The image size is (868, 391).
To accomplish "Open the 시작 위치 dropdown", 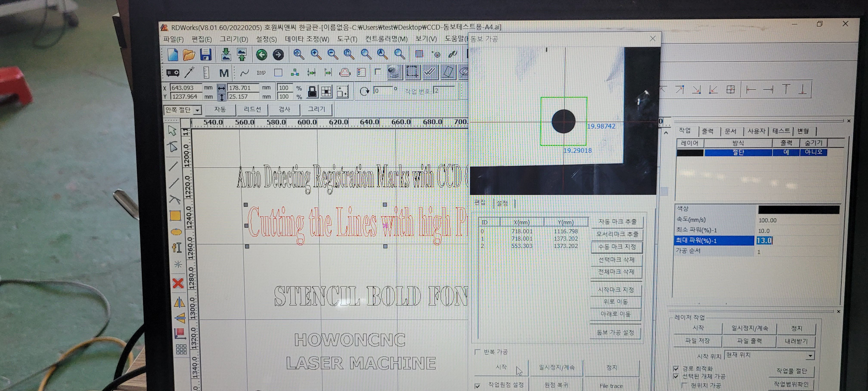I will 810,356.
